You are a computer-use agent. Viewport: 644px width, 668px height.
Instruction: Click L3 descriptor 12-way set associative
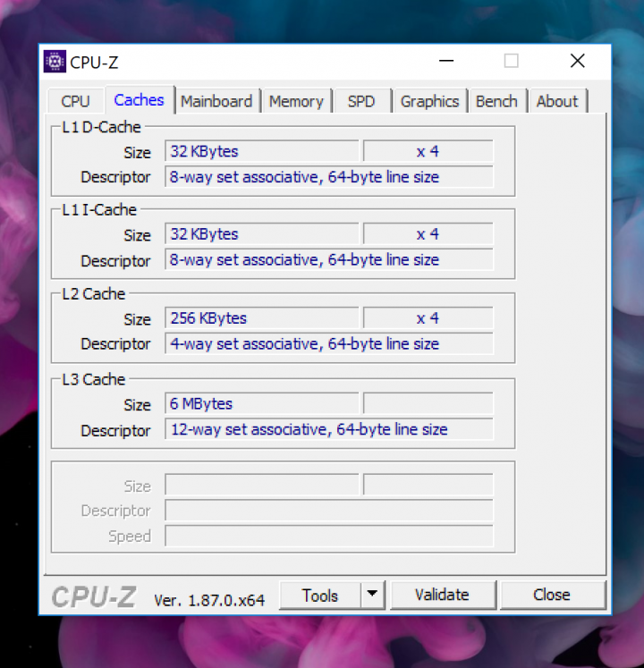329,429
